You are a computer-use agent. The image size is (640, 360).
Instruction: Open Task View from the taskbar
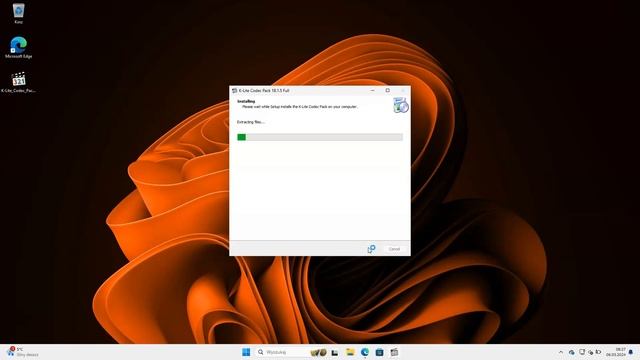point(335,352)
